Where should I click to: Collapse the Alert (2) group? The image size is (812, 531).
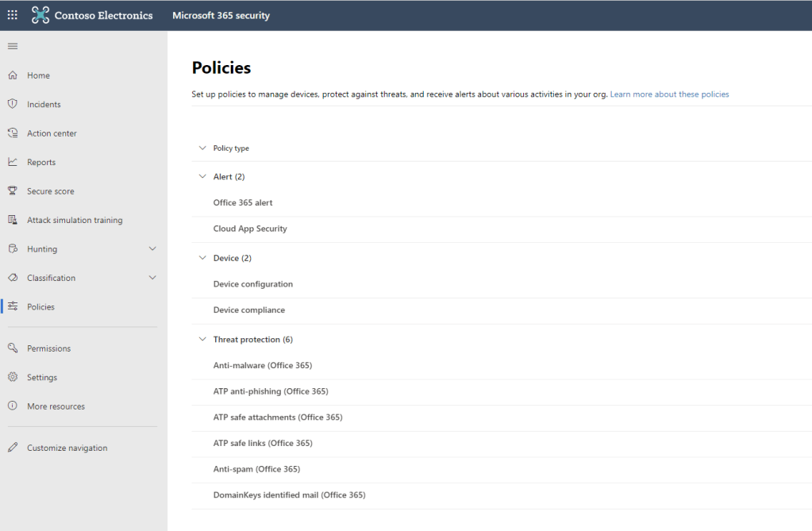[x=202, y=177]
